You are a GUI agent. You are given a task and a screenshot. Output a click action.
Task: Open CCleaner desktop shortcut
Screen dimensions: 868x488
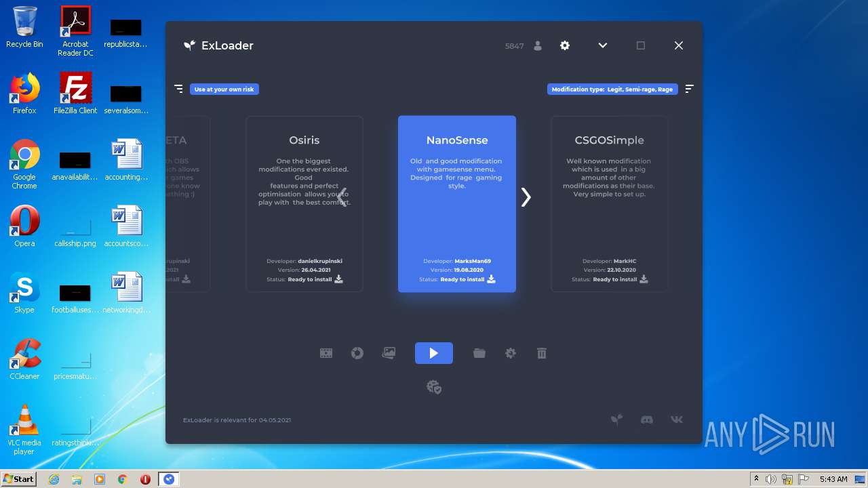coord(24,359)
